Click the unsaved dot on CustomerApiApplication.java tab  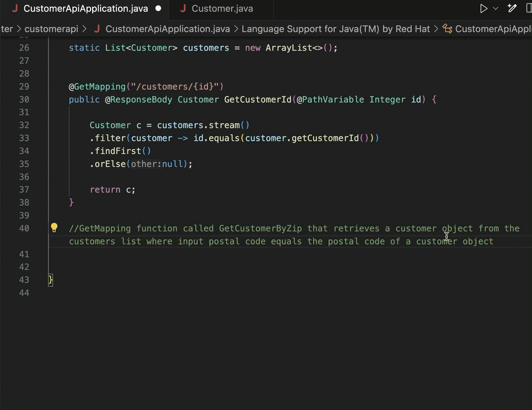[158, 8]
